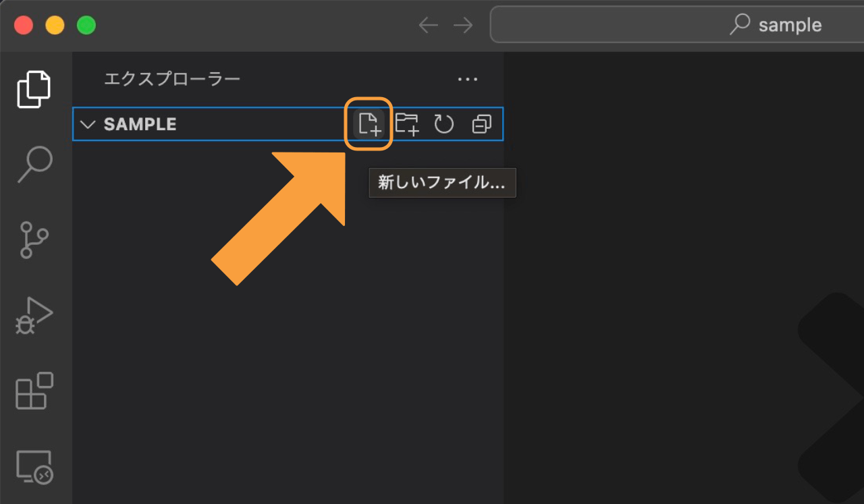Viewport: 864px width, 504px height.
Task: Minimize window with yellow button
Action: coord(55,26)
